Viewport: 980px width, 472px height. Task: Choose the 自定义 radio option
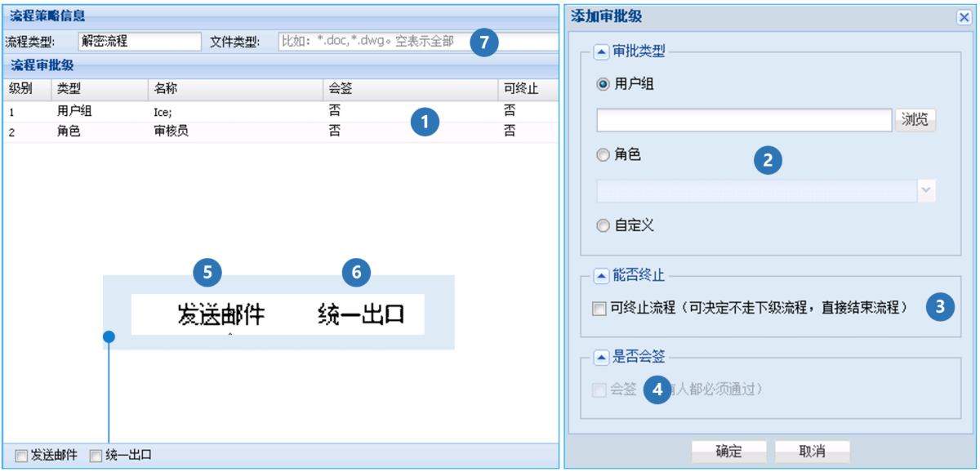tap(604, 225)
